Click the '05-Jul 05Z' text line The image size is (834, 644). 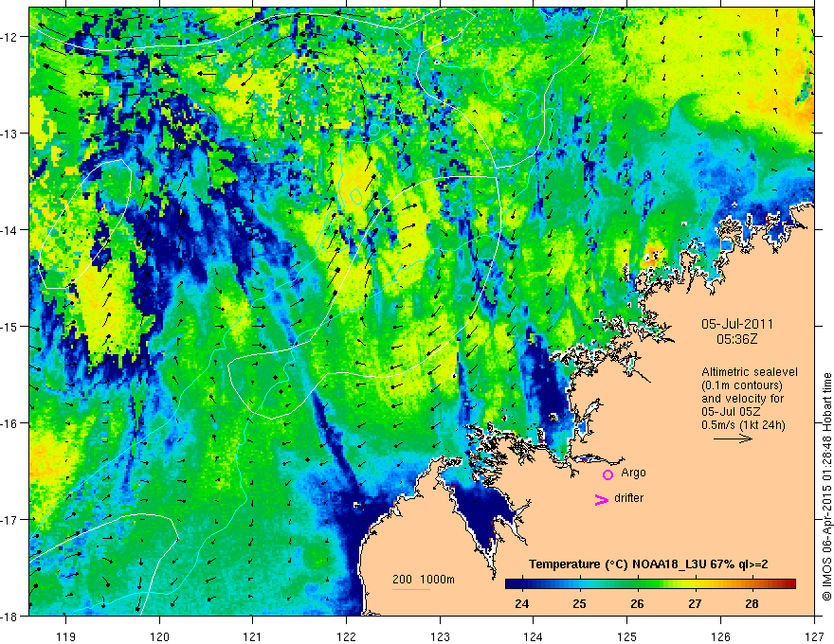point(731,411)
